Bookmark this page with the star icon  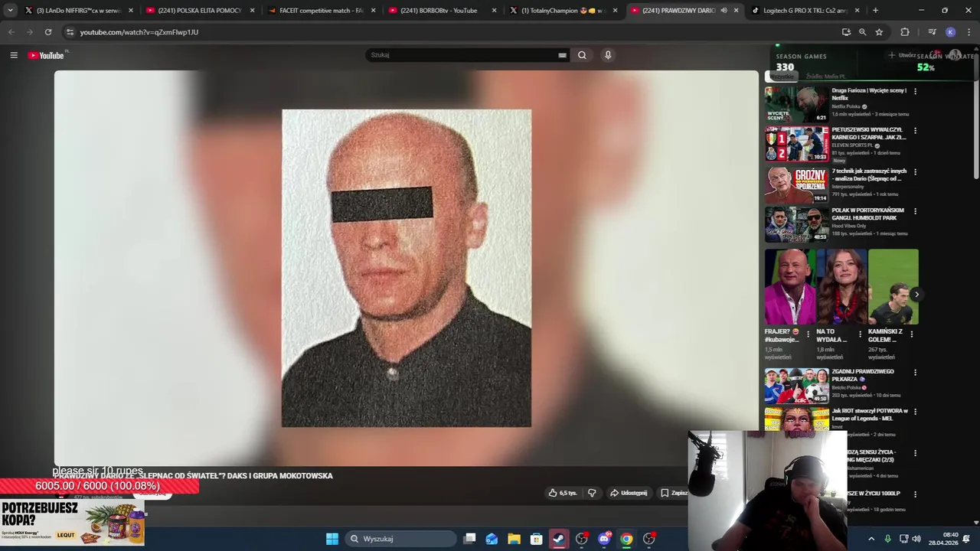[879, 32]
